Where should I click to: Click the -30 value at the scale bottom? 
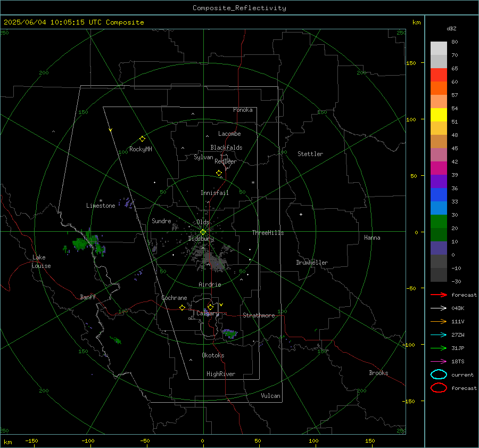click(456, 281)
